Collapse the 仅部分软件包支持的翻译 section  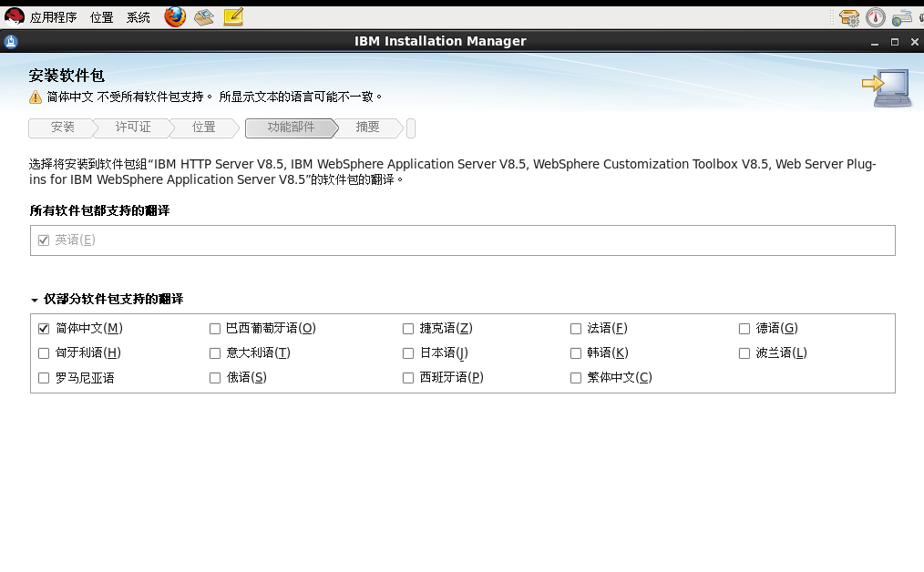pyautogui.click(x=35, y=301)
